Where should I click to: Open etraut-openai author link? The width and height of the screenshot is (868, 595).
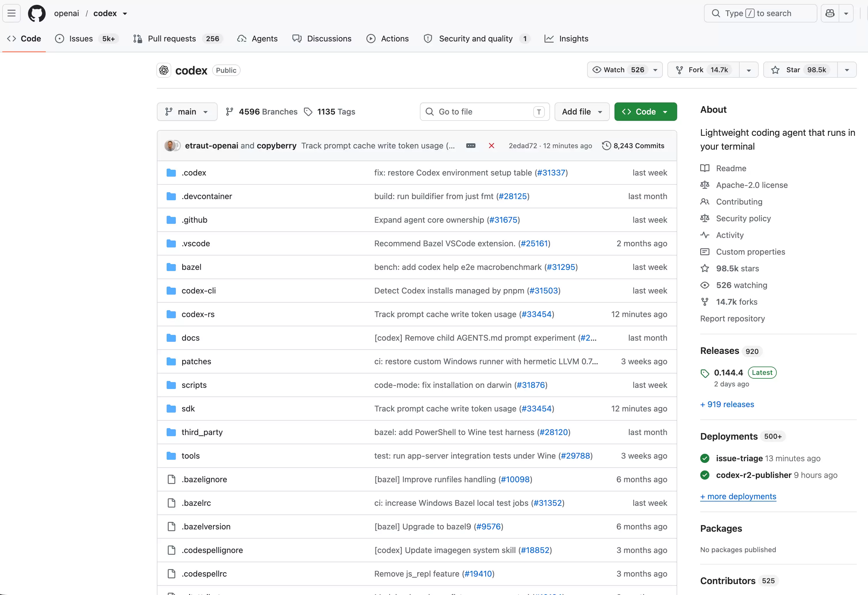[x=212, y=146]
